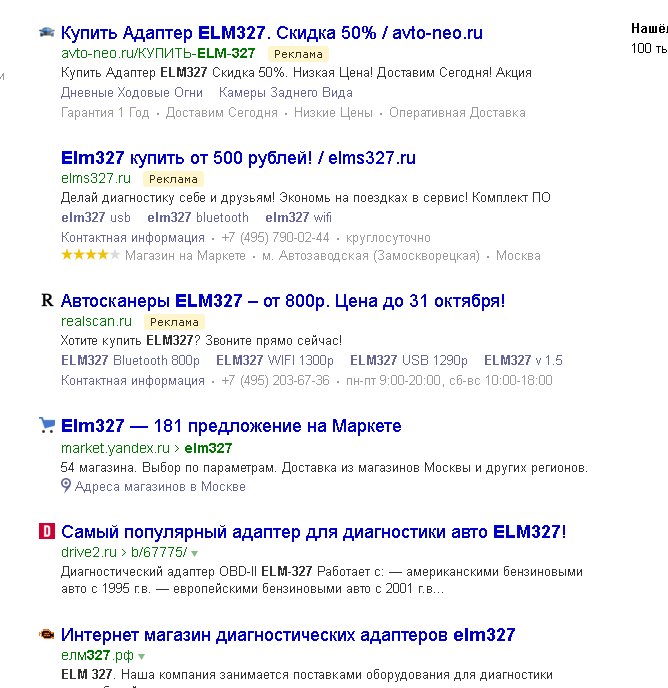Click the realscan.ru green URL
This screenshot has width=668, height=688.
pos(96,321)
